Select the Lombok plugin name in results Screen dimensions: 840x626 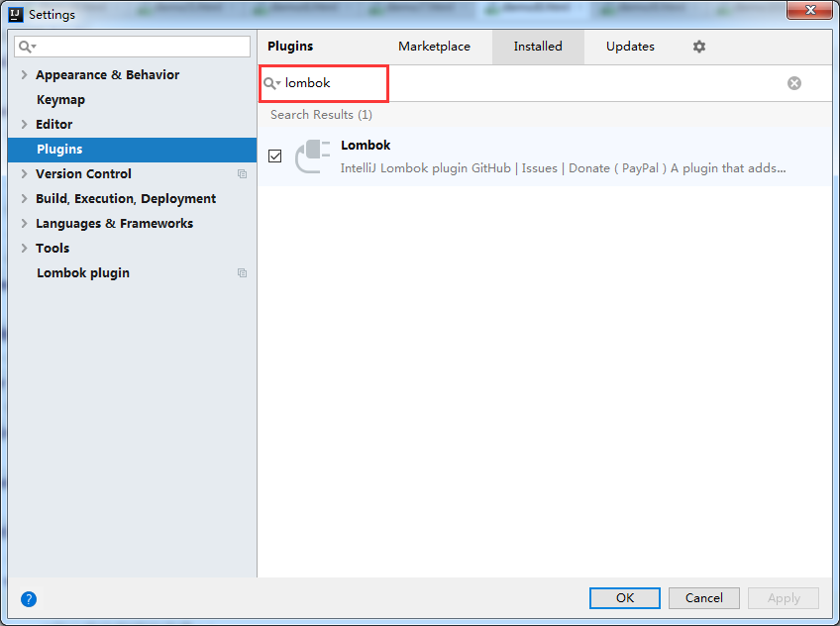click(x=366, y=146)
